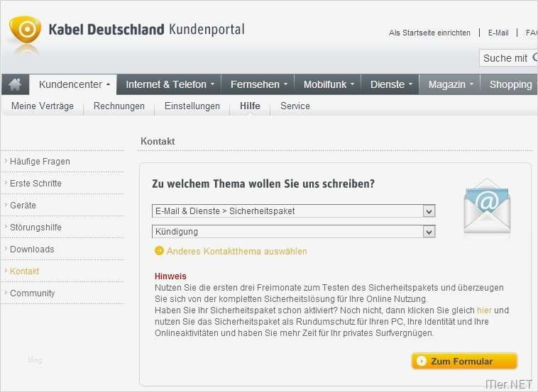Open the Magazin menu
The height and width of the screenshot is (392, 538).
(450, 84)
